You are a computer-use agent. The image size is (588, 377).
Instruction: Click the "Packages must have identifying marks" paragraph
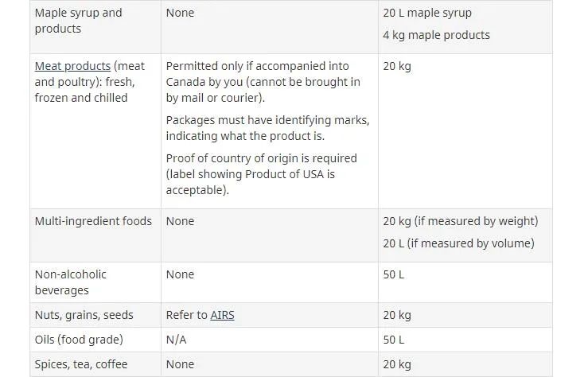(267, 128)
